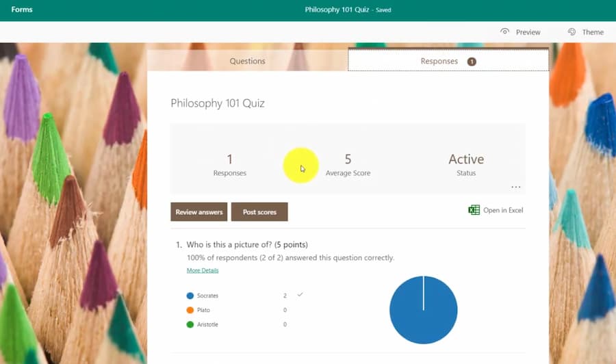Click the Theme palette icon

click(x=572, y=31)
